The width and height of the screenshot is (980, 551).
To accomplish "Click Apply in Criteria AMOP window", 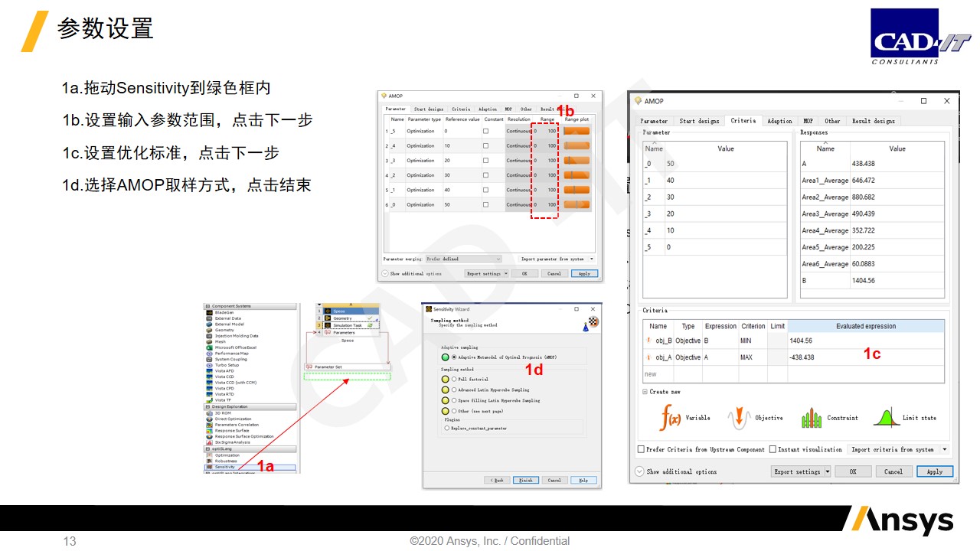I will point(934,471).
